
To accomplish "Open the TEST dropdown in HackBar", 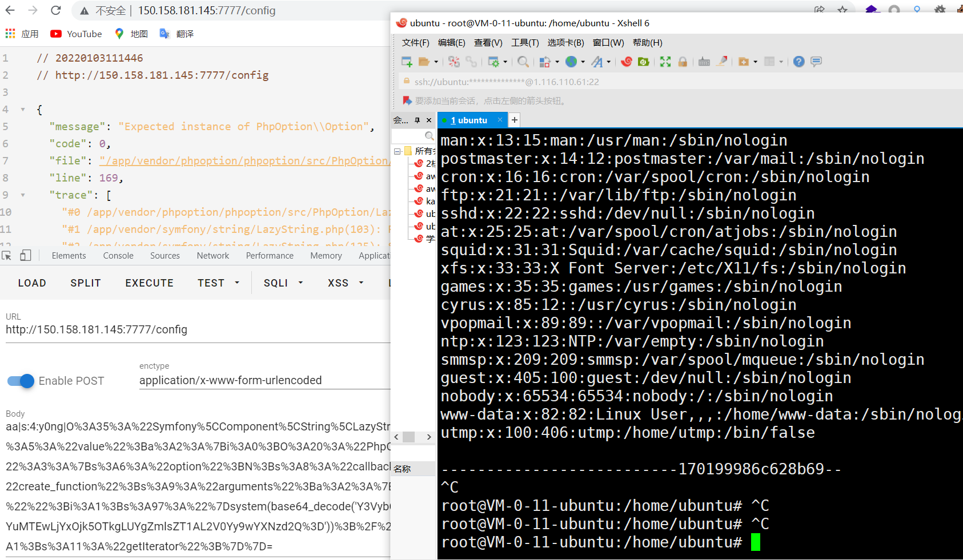I will (219, 283).
